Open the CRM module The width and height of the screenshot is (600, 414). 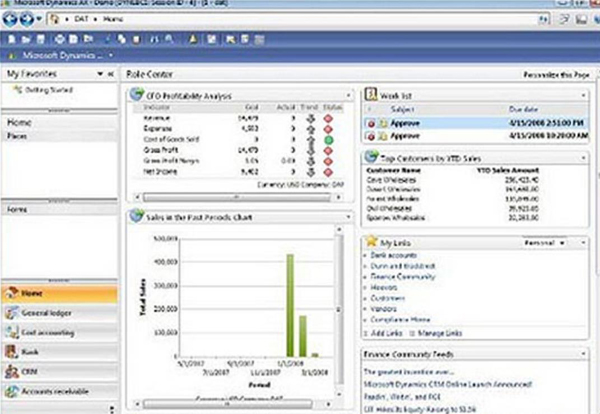click(60, 372)
